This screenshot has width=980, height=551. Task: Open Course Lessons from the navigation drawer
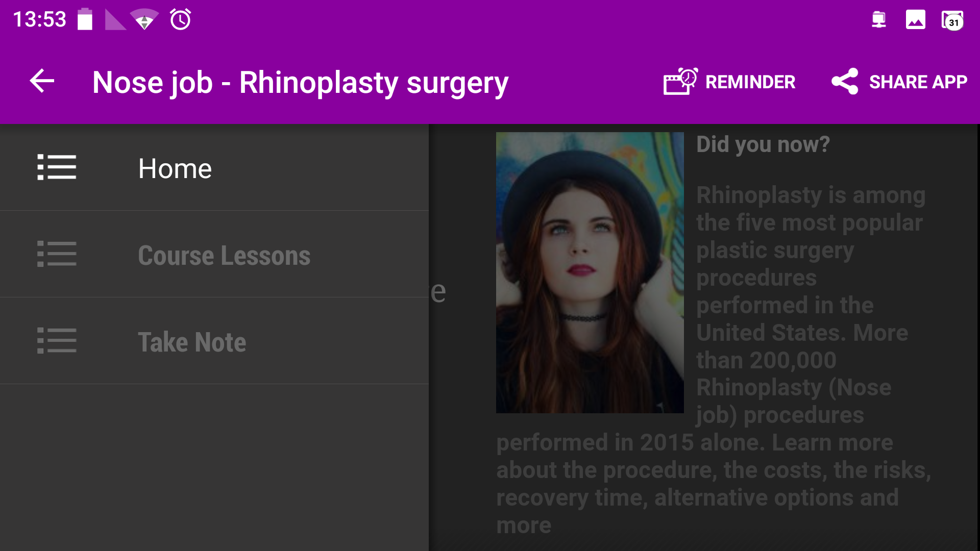pos(224,256)
